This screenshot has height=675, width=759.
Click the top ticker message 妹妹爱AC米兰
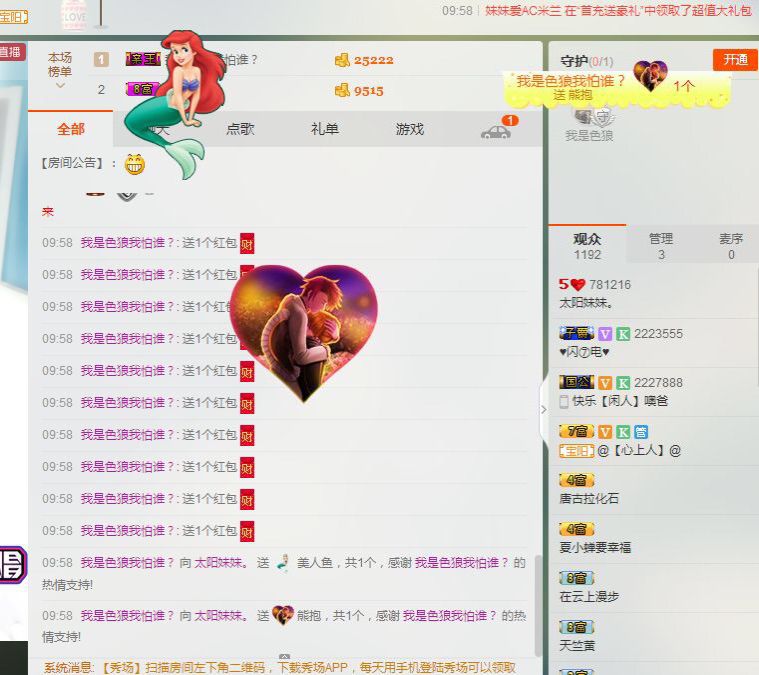pos(618,11)
